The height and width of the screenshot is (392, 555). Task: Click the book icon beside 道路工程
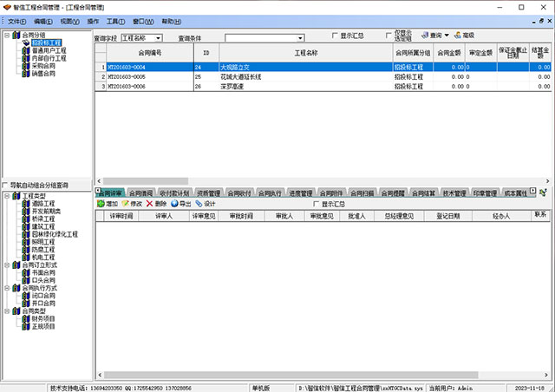[26, 204]
